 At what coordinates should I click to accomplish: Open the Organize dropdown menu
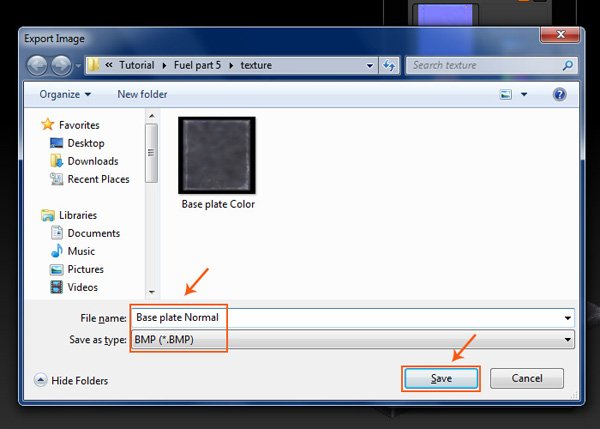[65, 95]
